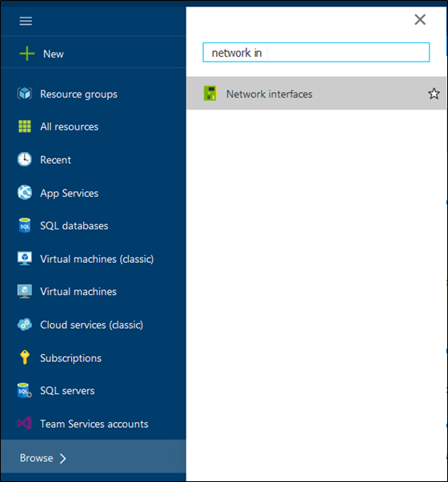448x482 pixels.
Task: Open the Recent sidebar item
Action: 55,160
